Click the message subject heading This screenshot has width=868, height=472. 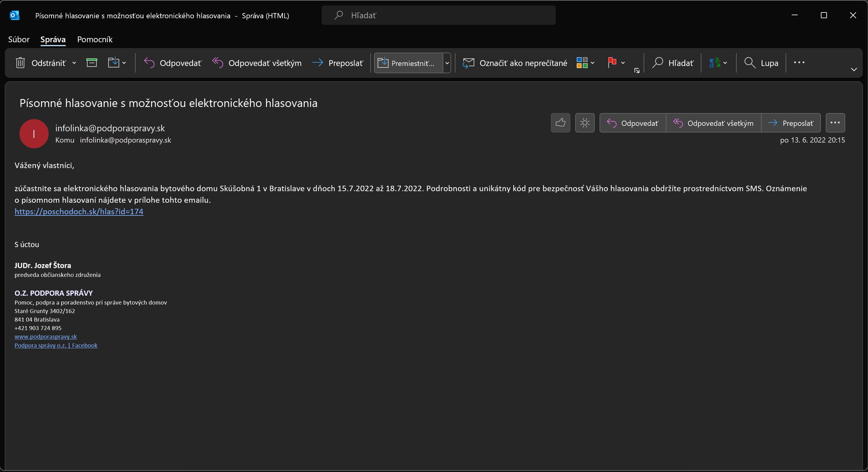click(x=168, y=103)
